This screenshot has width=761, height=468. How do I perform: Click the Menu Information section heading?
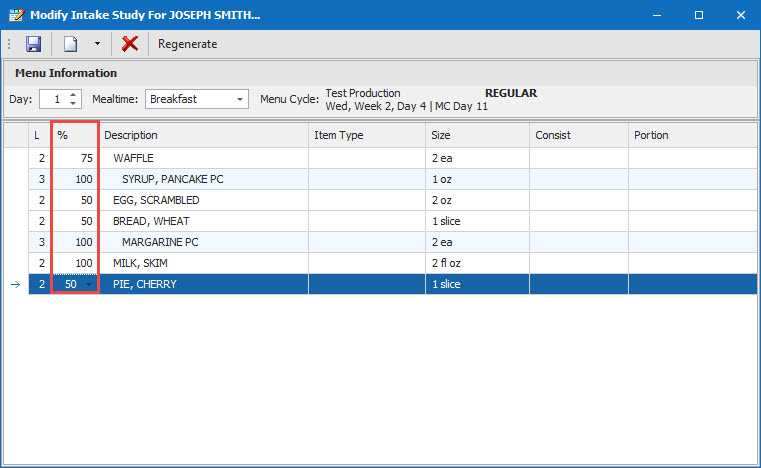66,73
